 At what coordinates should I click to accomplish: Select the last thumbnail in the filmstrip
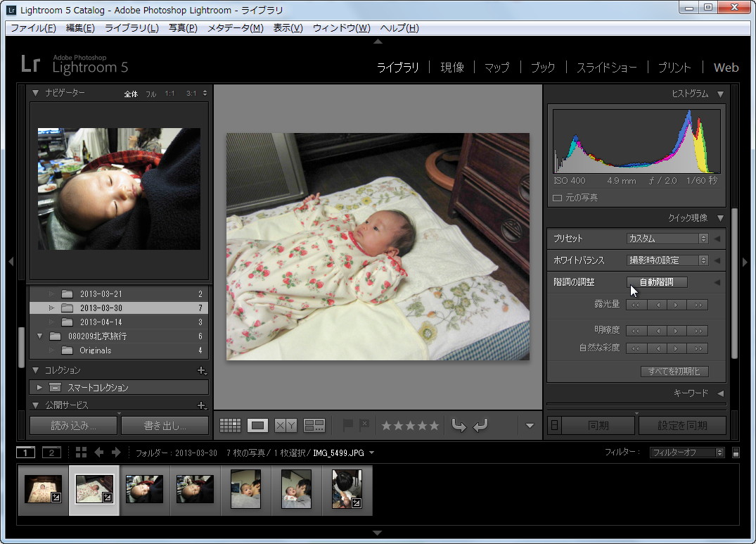coord(346,490)
